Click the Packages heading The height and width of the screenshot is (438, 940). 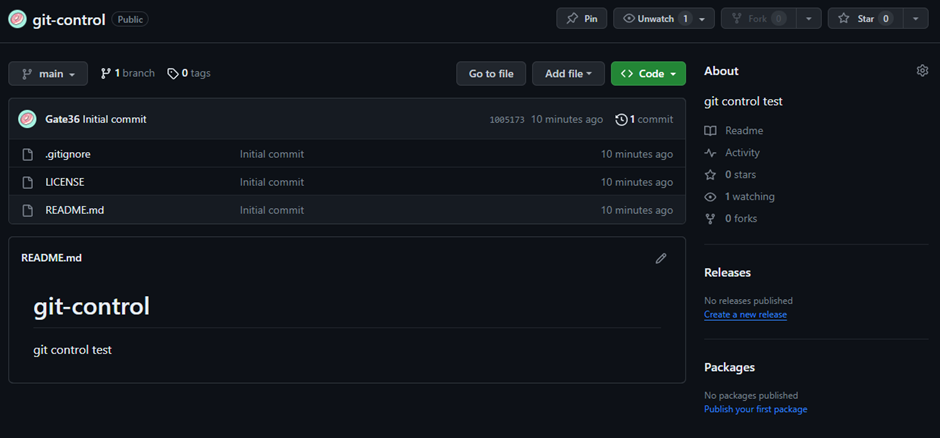tap(729, 367)
